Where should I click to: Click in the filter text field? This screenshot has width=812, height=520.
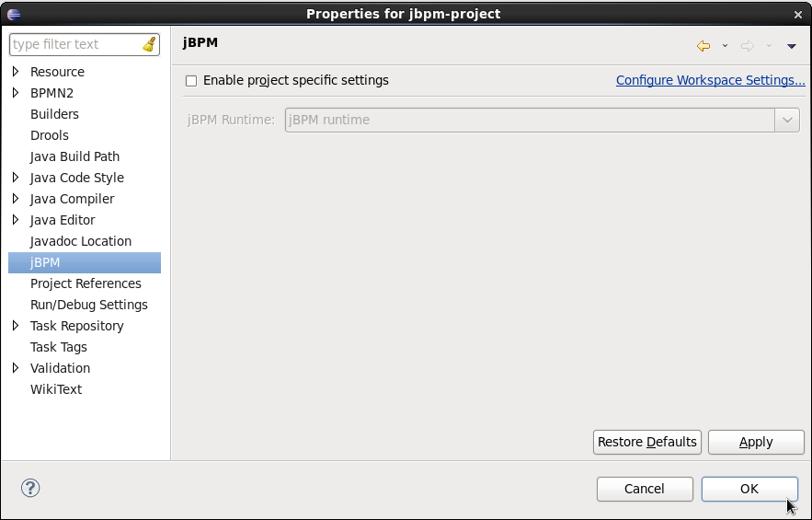(x=74, y=44)
